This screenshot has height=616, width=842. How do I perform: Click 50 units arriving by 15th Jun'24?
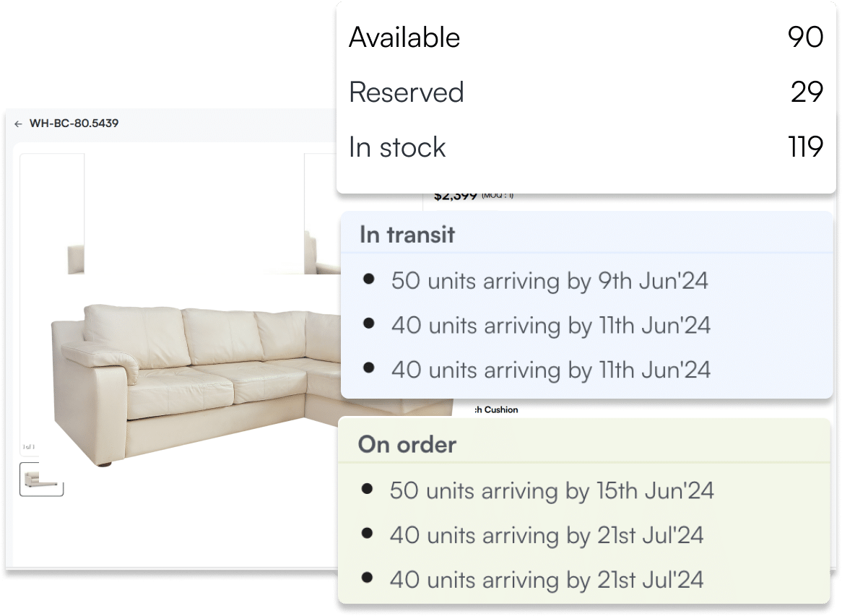click(x=552, y=491)
